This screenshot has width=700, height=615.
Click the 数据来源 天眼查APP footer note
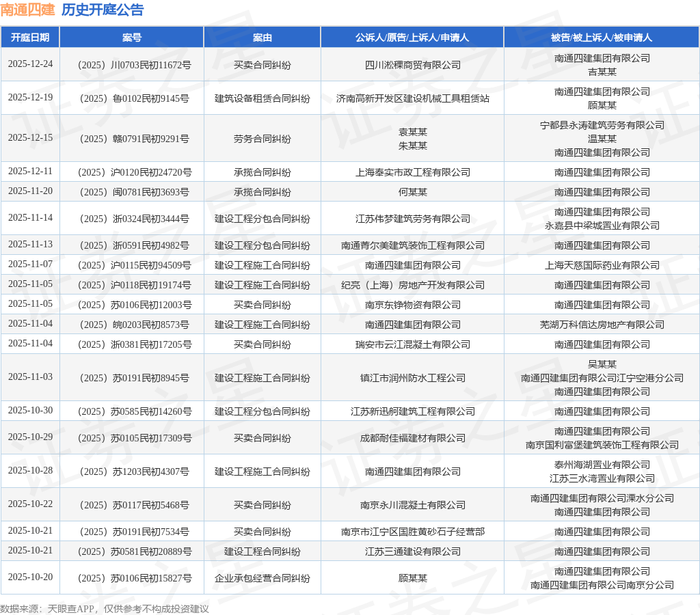(105, 609)
